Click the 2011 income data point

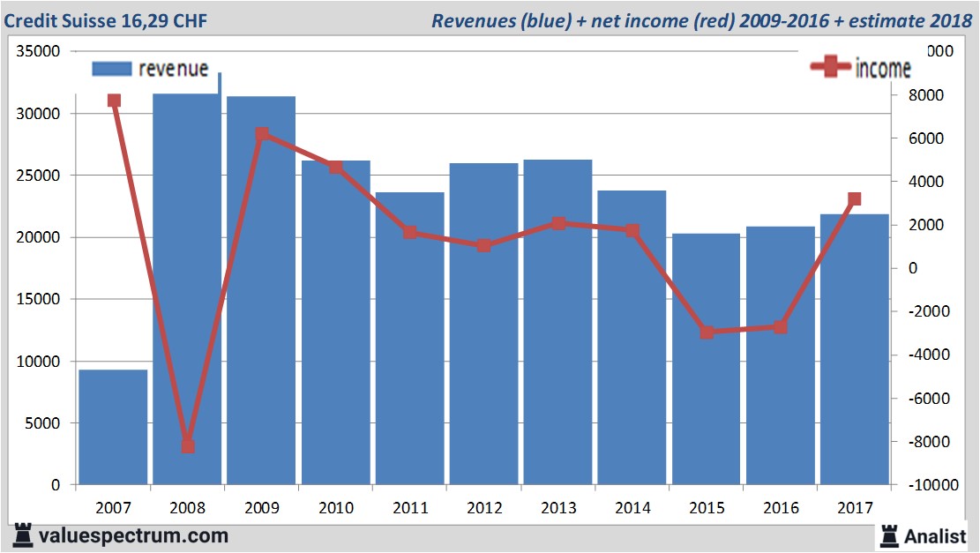(410, 233)
